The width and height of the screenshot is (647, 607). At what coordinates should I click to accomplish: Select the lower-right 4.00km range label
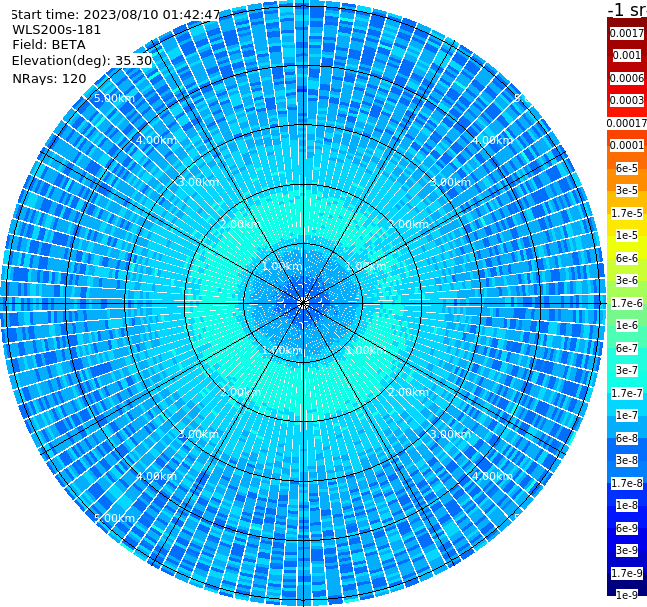coord(493,476)
